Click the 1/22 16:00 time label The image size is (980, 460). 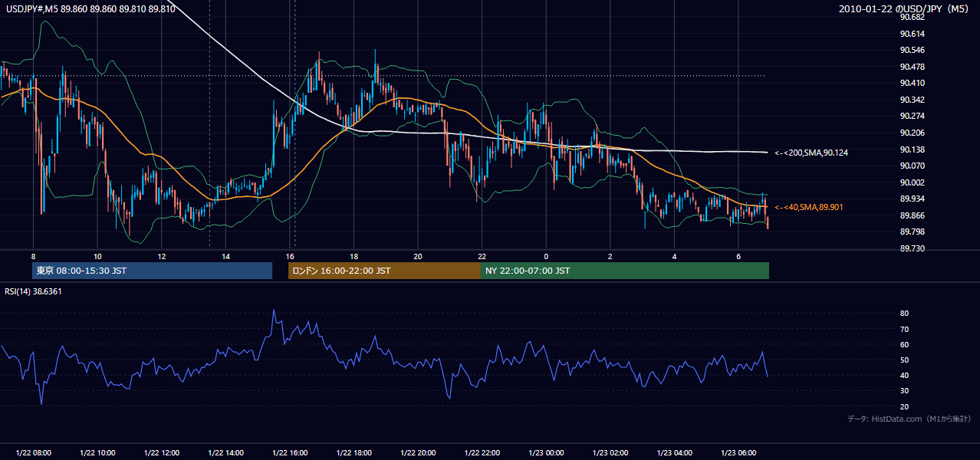point(290,453)
